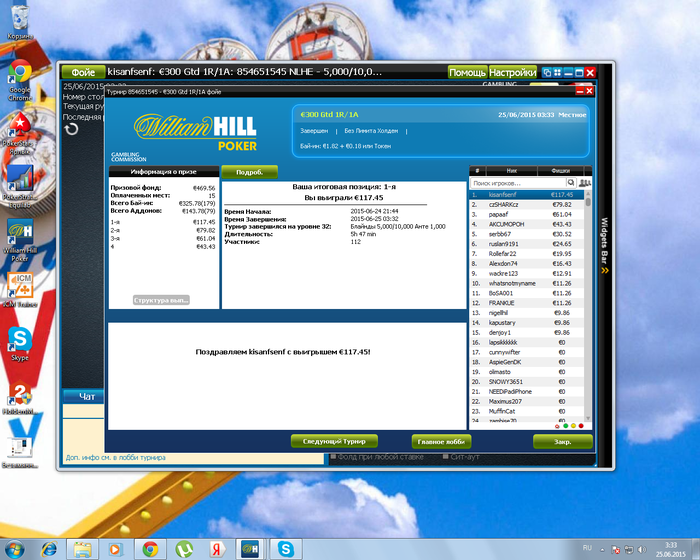Click in the Поиск игроков search field
The height and width of the screenshot is (560, 700).
coord(518,183)
